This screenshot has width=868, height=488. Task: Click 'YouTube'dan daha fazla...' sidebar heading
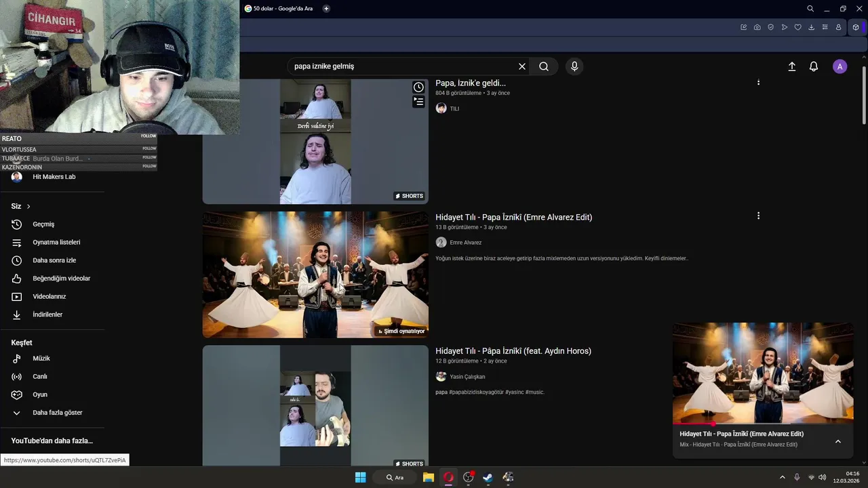tap(52, 441)
